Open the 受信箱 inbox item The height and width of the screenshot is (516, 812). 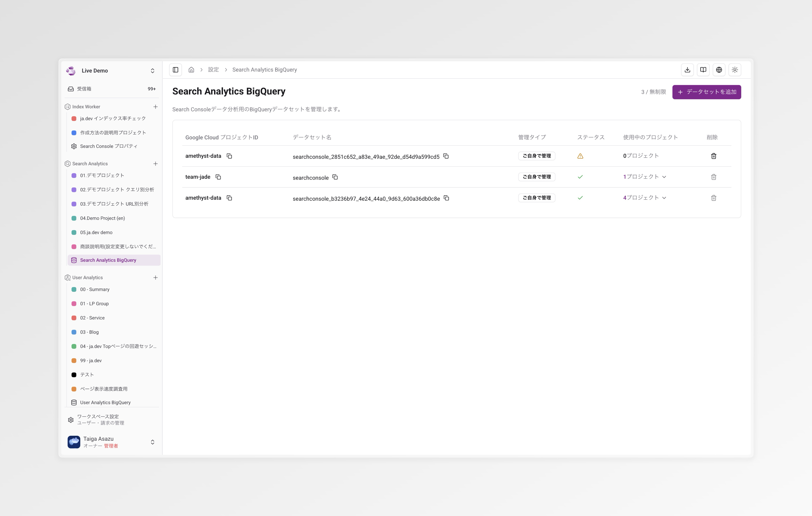[x=84, y=89]
